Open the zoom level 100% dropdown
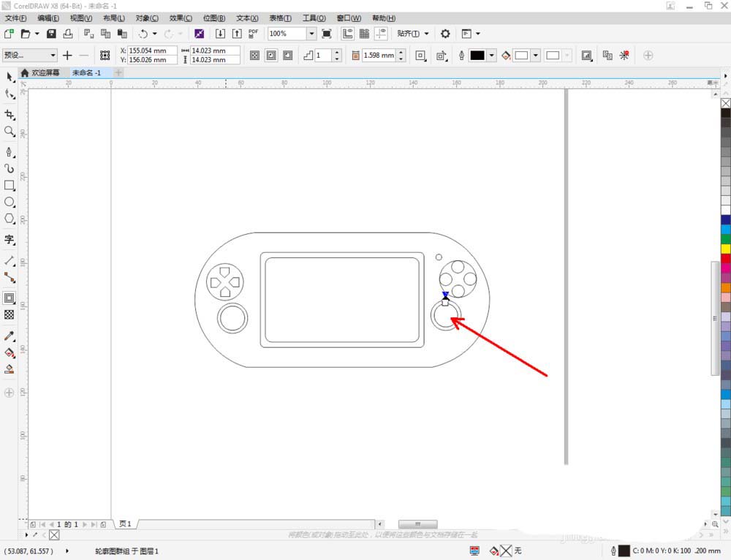 [x=311, y=34]
